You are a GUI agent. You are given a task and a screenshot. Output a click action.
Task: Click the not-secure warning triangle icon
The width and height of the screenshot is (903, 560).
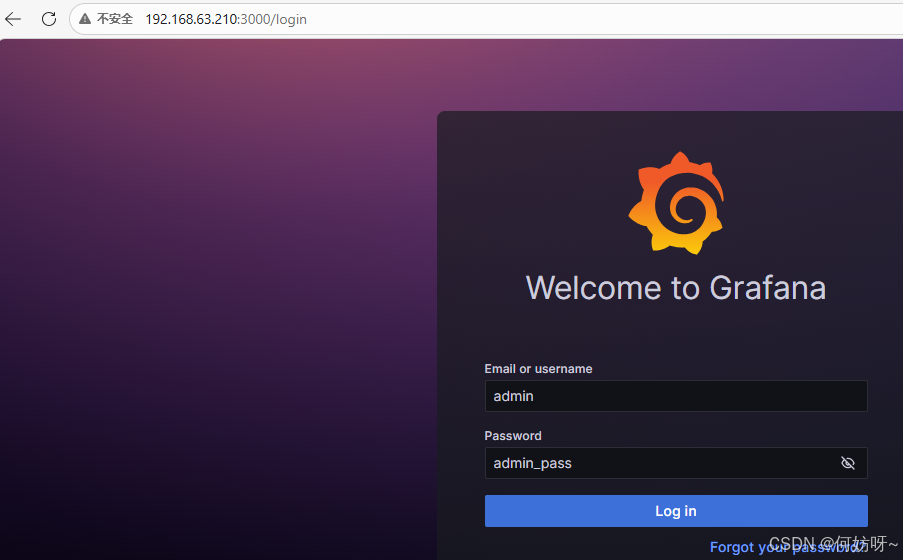pyautogui.click(x=85, y=19)
